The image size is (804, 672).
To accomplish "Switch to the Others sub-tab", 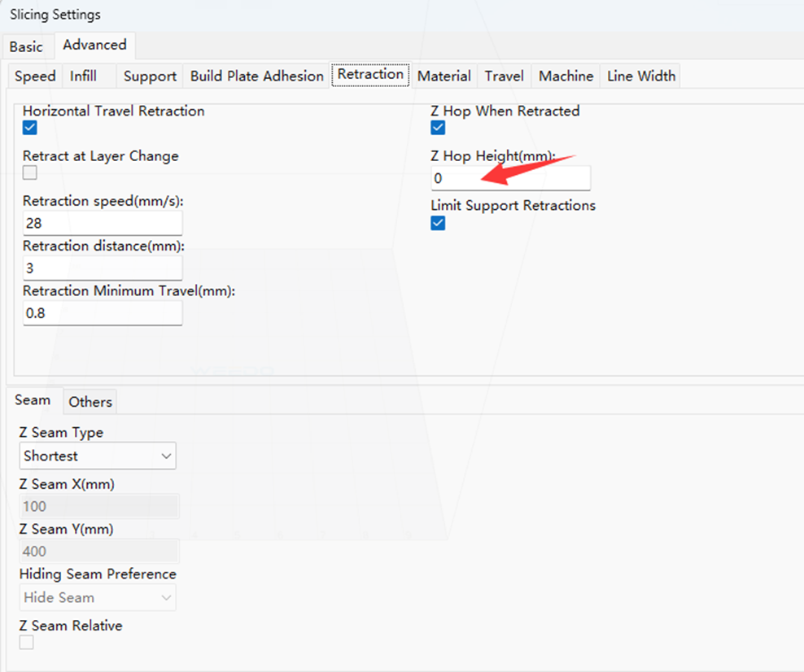I will [x=90, y=402].
